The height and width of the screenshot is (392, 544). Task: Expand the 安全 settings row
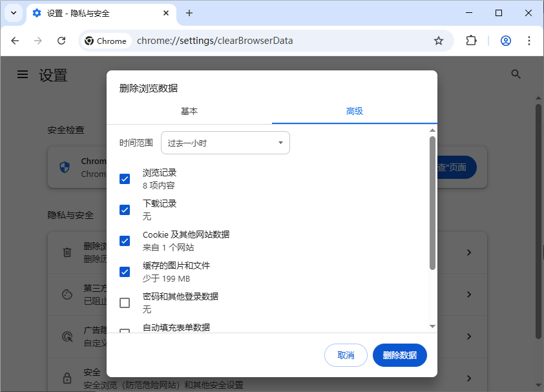click(469, 377)
